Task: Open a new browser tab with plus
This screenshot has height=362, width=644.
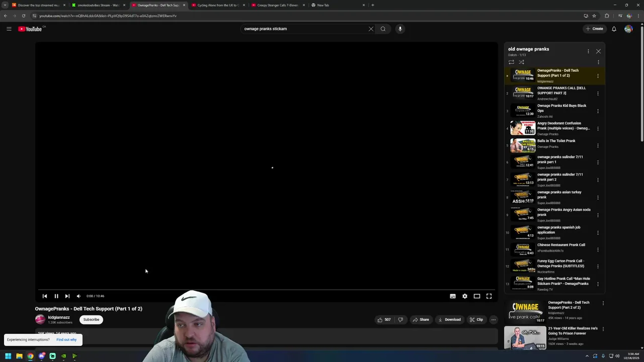Action: (x=372, y=5)
